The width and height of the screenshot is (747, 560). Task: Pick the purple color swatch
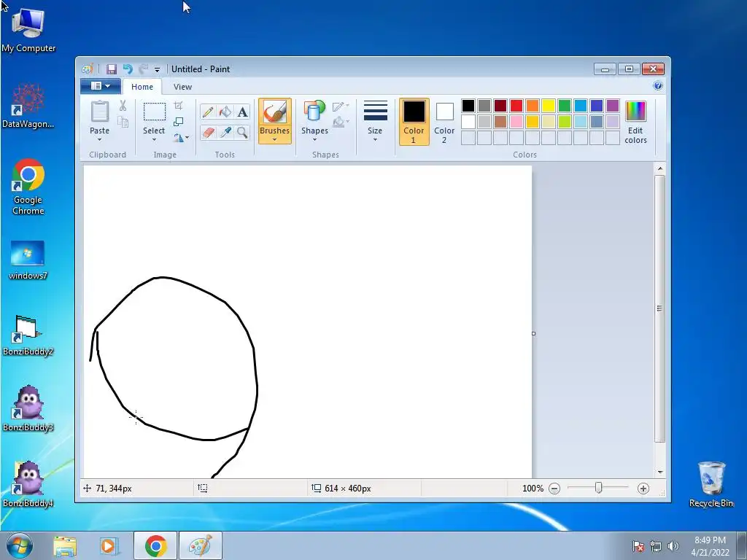[x=613, y=106]
